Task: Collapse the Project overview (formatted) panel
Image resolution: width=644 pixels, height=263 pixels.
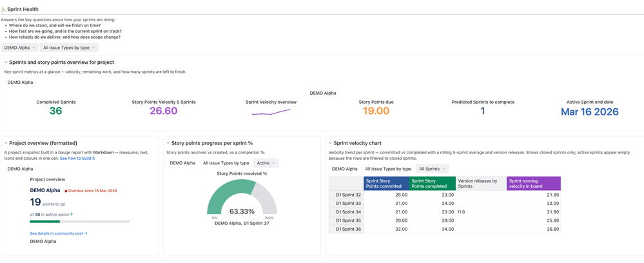Action: coord(6,143)
